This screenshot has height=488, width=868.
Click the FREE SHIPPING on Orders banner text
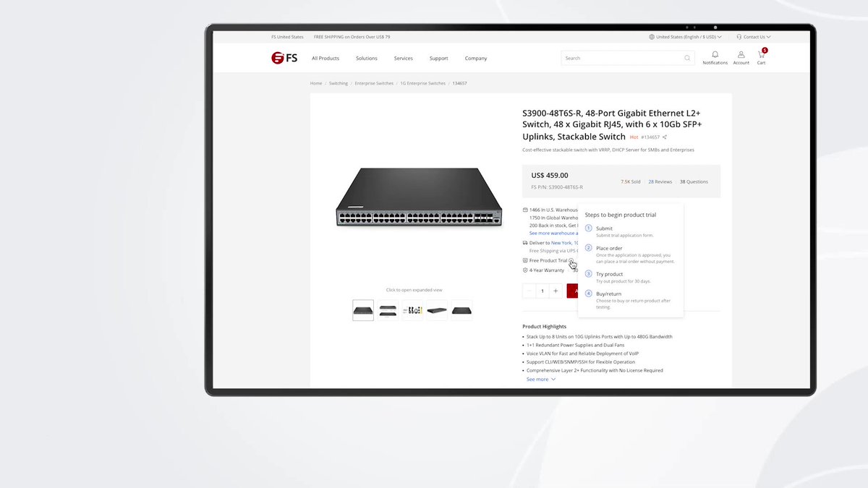[352, 36]
